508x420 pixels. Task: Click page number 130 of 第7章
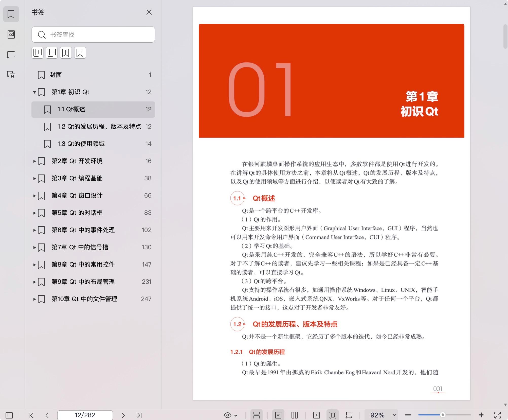147,247
